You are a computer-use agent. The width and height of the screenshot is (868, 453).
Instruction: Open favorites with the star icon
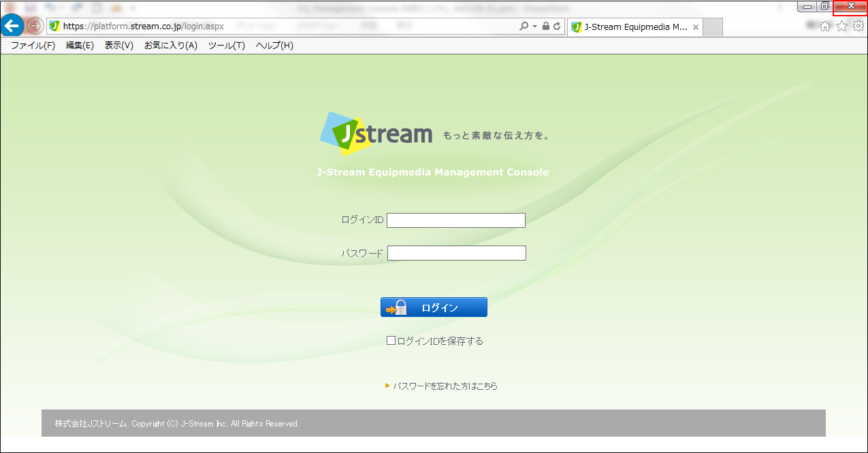click(842, 27)
